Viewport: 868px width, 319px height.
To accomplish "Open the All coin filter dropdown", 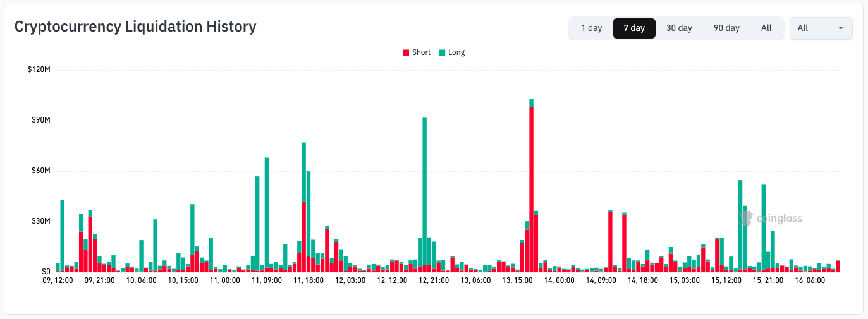I will 821,28.
